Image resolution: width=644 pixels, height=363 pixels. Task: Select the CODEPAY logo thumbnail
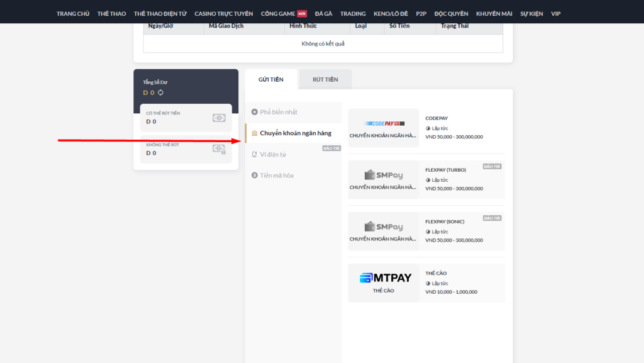click(384, 124)
